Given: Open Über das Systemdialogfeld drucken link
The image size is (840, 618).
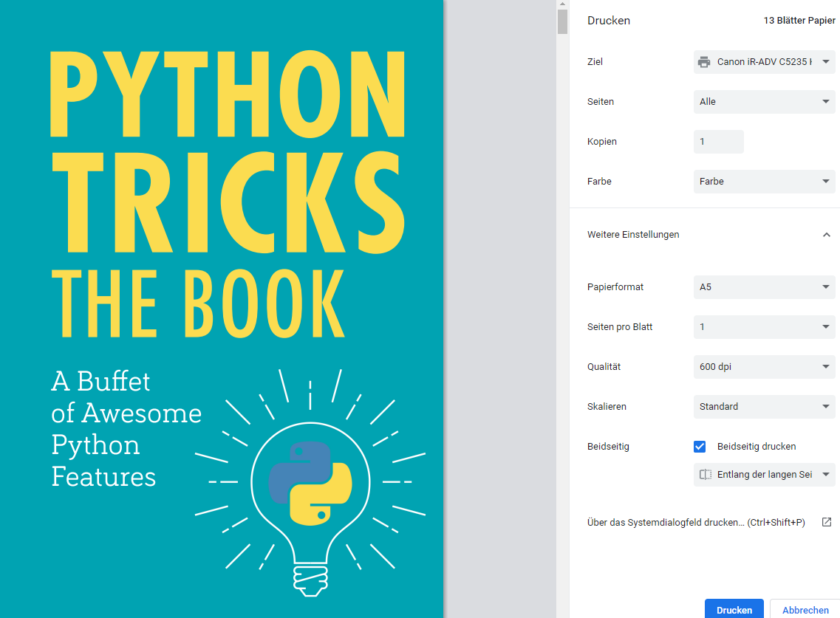Looking at the screenshot, I should pyautogui.click(x=696, y=522).
